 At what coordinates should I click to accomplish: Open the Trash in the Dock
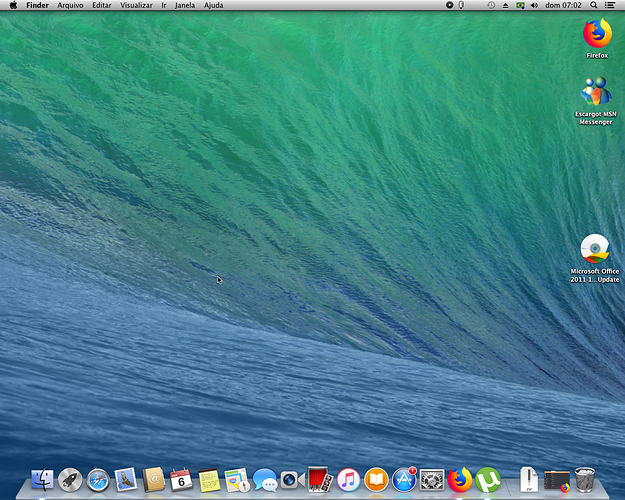point(585,480)
